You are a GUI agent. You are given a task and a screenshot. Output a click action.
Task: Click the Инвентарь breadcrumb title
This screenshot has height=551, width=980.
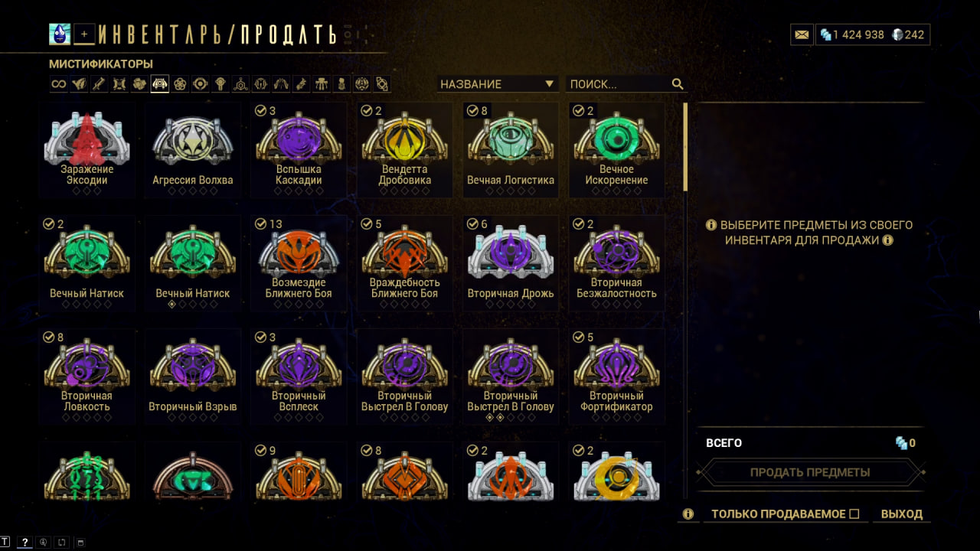165,34
